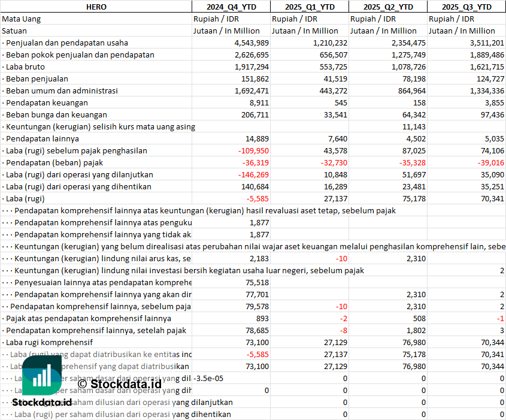Image resolution: width=506 pixels, height=420 pixels.
Task: Select the value -3.5e-05
Action: pos(208,378)
